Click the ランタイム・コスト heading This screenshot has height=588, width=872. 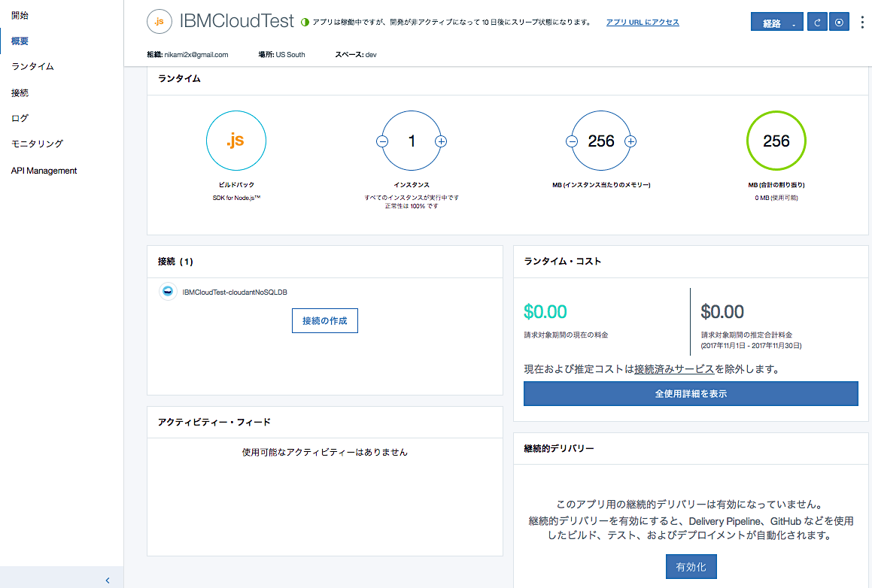(562, 261)
